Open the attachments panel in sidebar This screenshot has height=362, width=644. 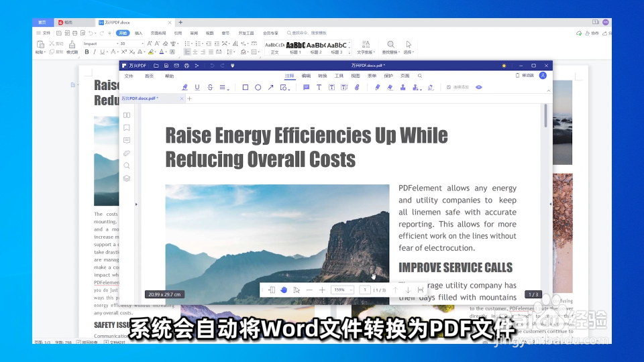127,153
